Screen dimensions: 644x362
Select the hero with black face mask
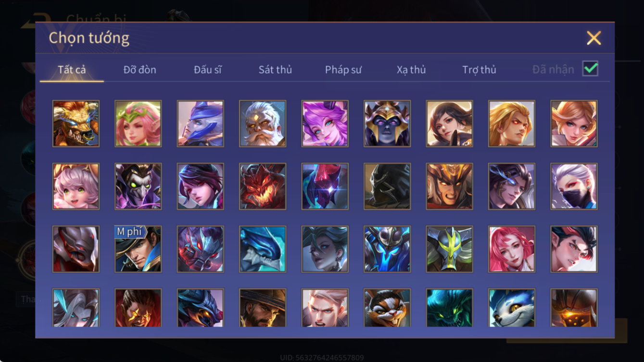[x=574, y=187]
